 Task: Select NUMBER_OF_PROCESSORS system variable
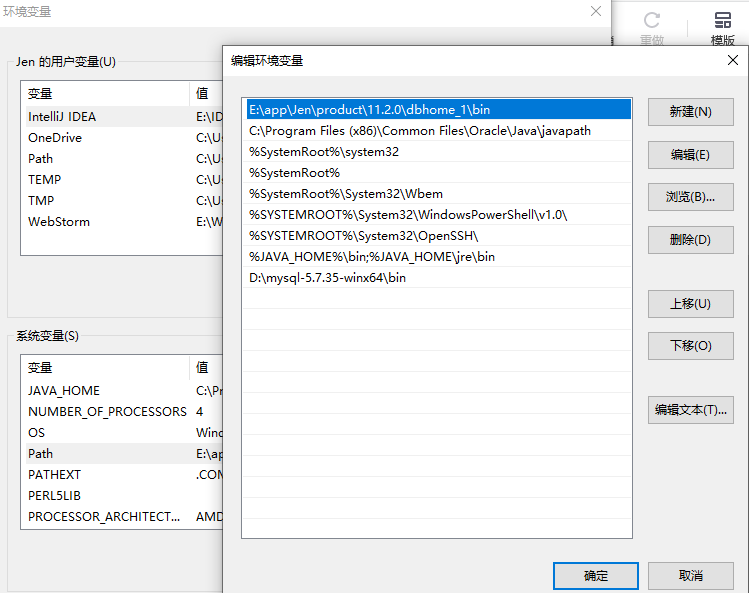pos(124,411)
